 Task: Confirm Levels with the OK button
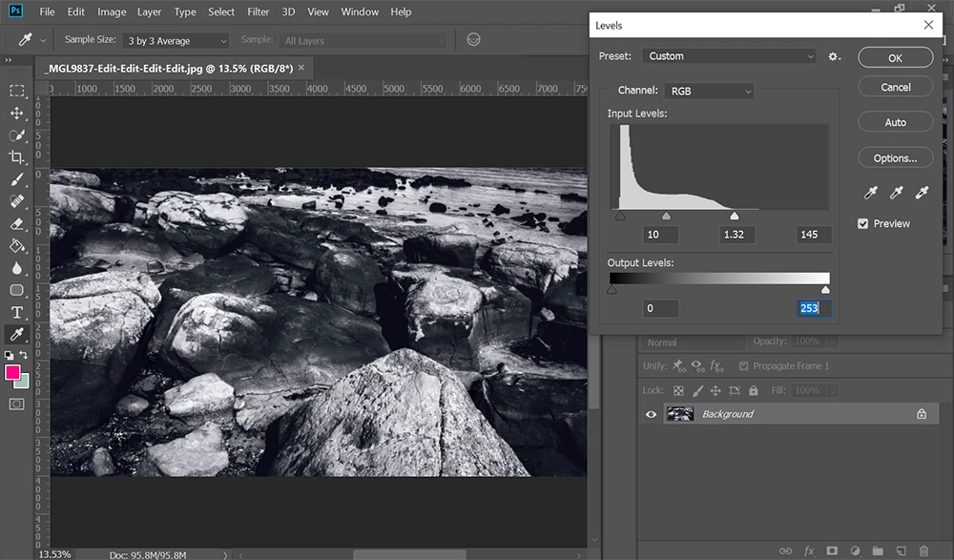pos(895,58)
